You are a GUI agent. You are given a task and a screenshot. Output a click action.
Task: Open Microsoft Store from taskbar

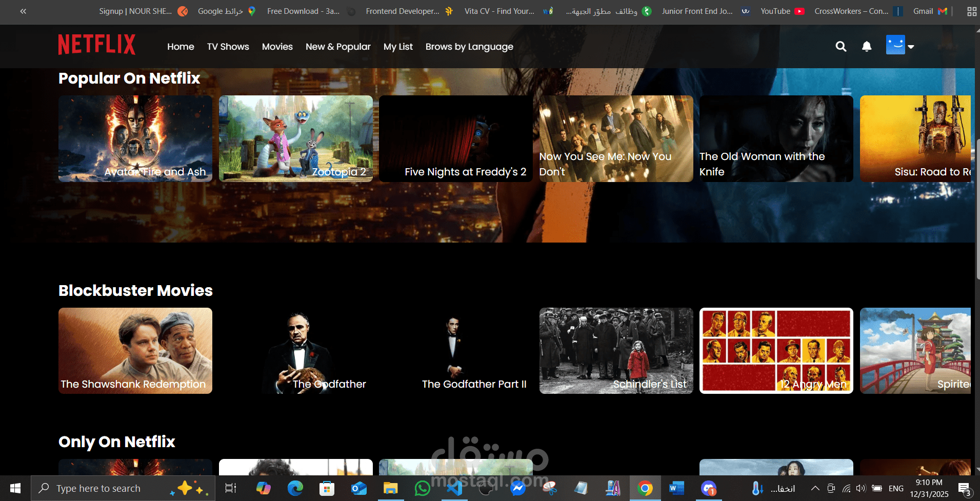click(x=327, y=488)
